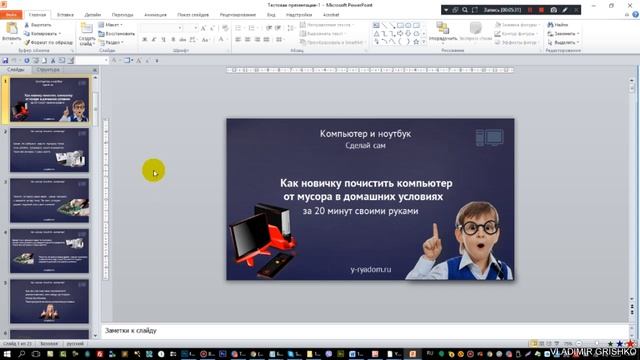The height and width of the screenshot is (360, 640).
Task: Click the recorder camera screenshot icon
Action: pos(553,10)
